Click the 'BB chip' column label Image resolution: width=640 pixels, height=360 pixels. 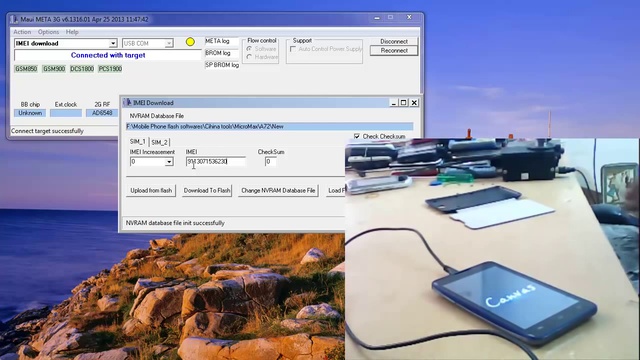click(x=30, y=104)
